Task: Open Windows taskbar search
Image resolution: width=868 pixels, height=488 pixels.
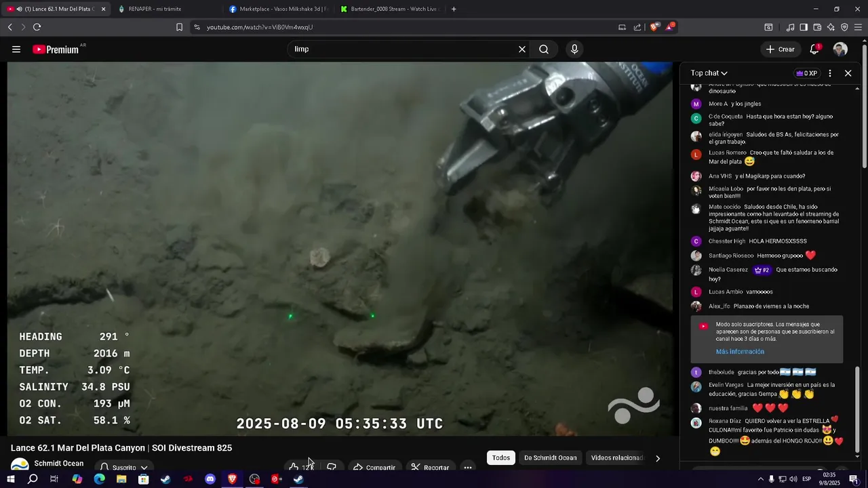Action: (33, 479)
